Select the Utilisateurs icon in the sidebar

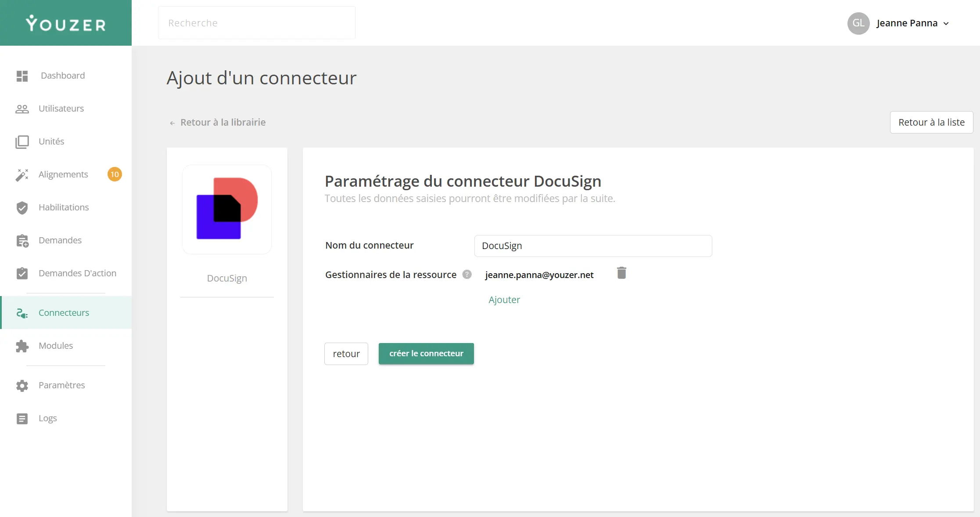(x=22, y=108)
